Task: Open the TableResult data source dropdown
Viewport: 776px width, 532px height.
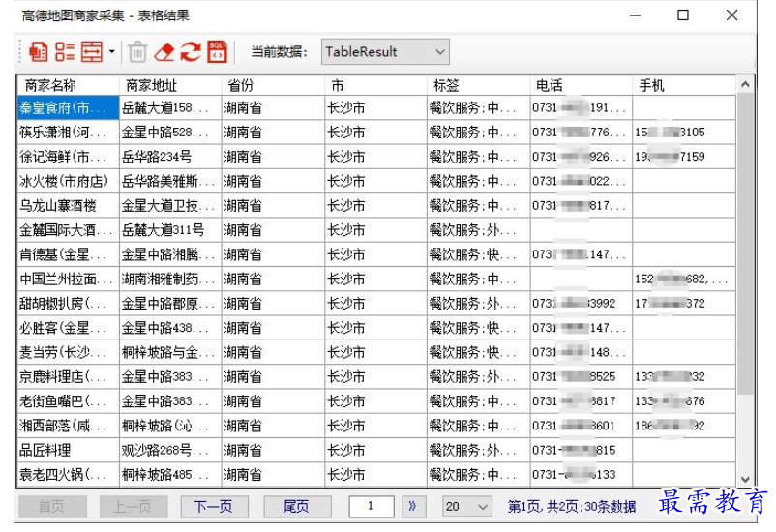Action: pos(385,51)
